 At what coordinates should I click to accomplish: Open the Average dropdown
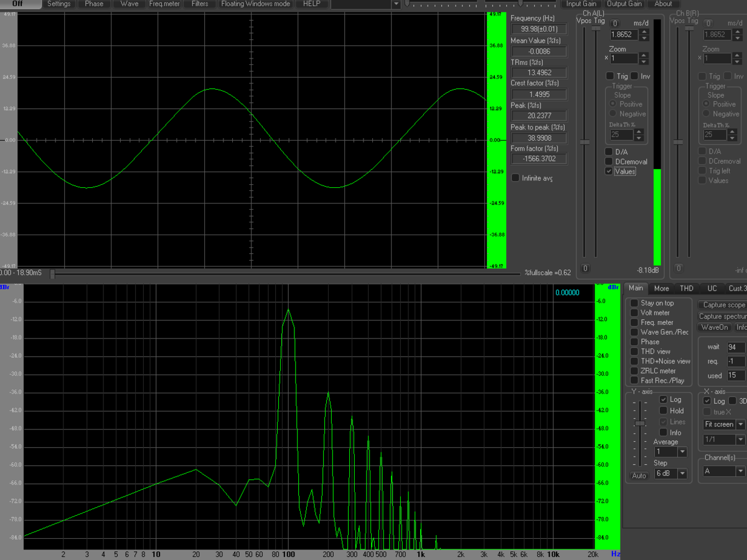pos(683,452)
